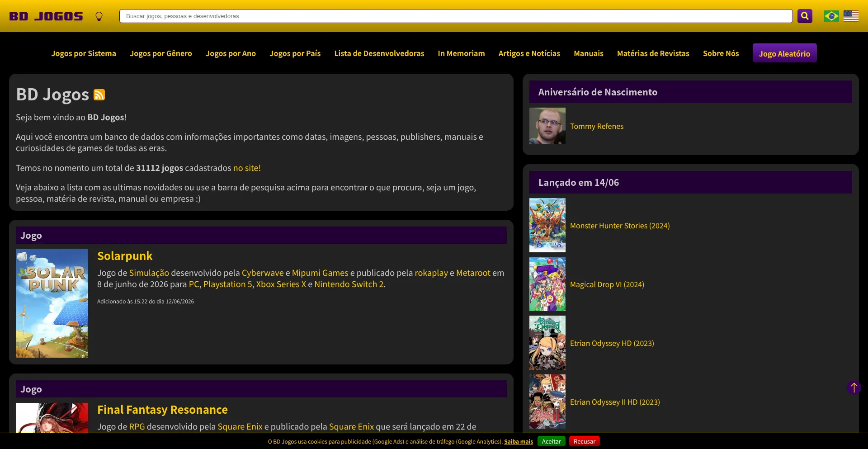Click Monster Hunter Stories cover thumbnail
Viewport: 868px width, 449px height.
tap(547, 225)
